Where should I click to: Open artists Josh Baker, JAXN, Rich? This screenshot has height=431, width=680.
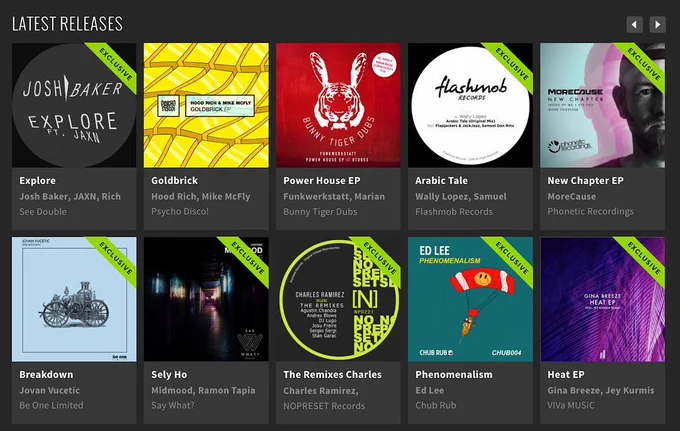tap(70, 196)
